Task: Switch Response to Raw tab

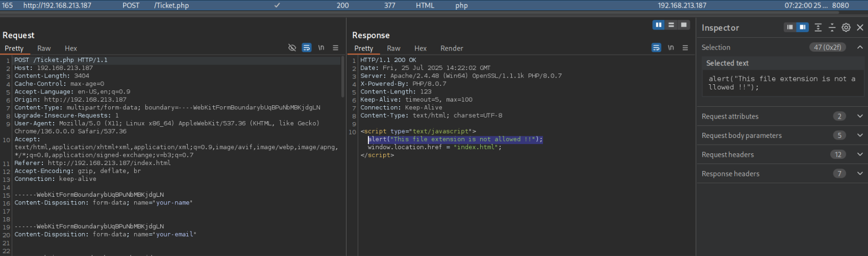Action: (x=393, y=48)
